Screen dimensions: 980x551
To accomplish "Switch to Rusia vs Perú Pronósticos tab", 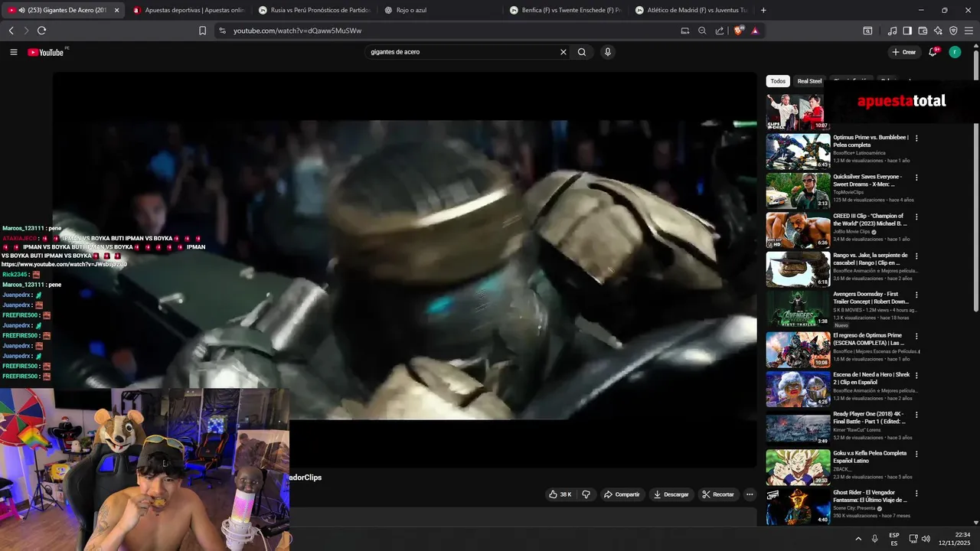I will (x=314, y=10).
